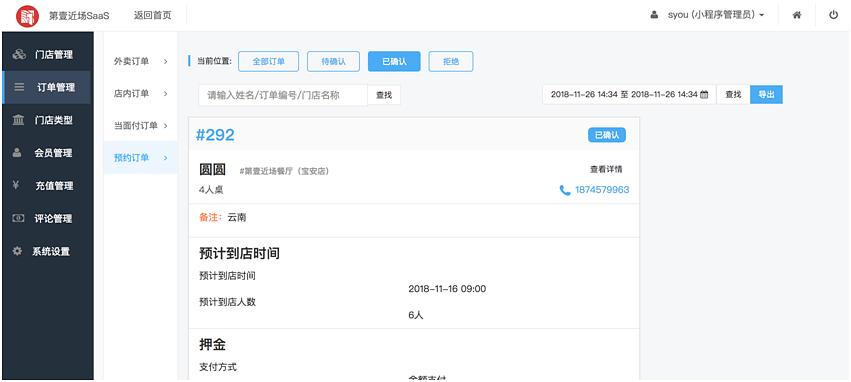Image resolution: width=851 pixels, height=382 pixels.
Task: Click the 门店管理 sidebar icon
Action: 19,55
